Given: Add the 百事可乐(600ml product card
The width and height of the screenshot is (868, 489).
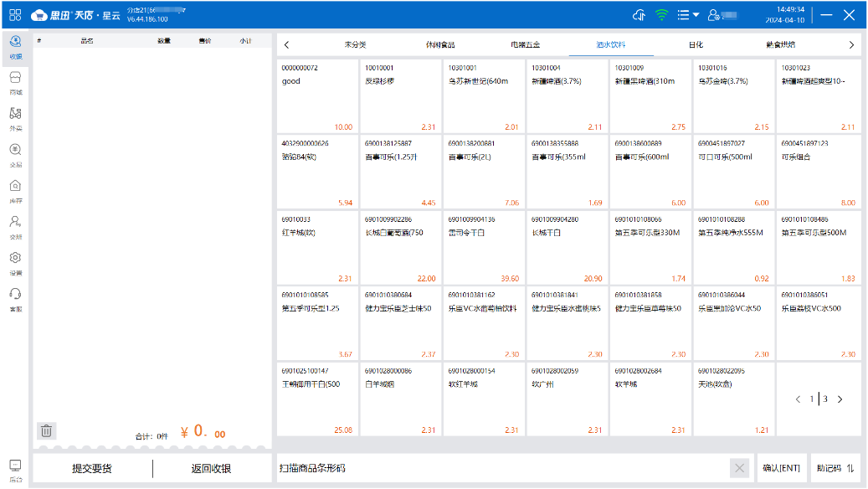Looking at the screenshot, I should click(650, 172).
